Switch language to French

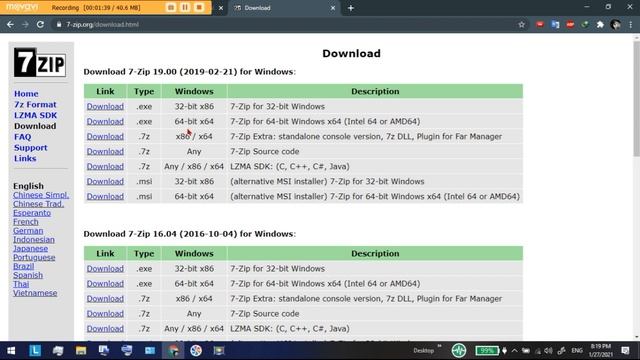coord(26,222)
